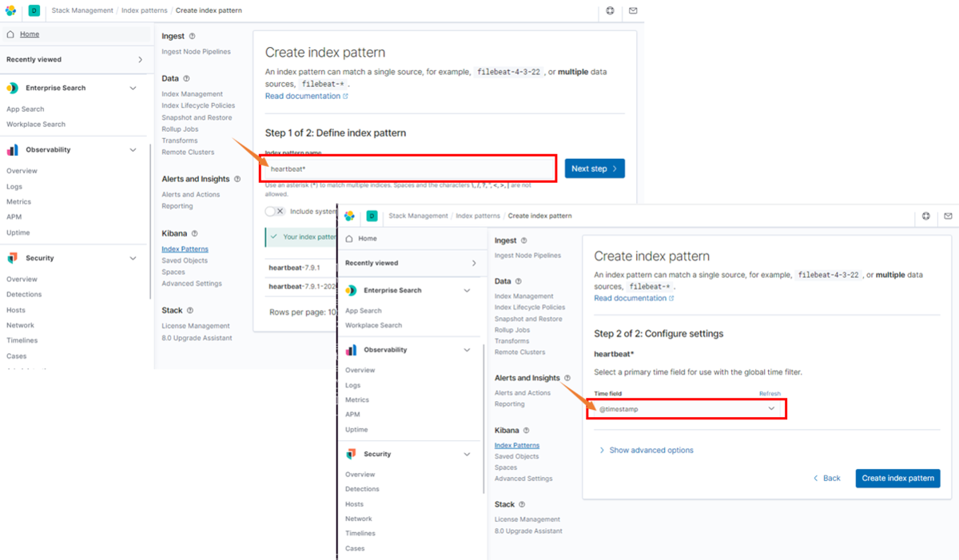Viewport: 959px width, 560px height.
Task: Open Rollup Jobs in Step 1 Data menu
Action: point(180,129)
